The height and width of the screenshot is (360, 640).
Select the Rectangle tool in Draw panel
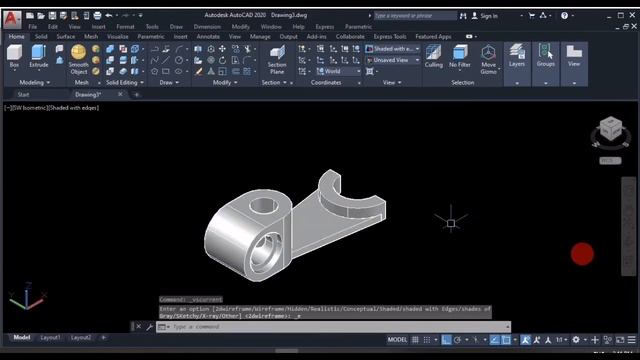click(x=166, y=71)
